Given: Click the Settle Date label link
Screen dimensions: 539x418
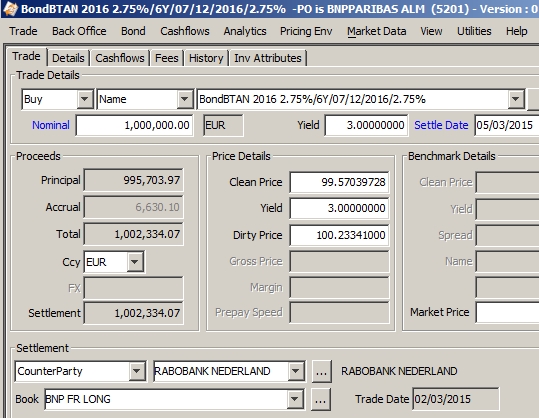Looking at the screenshot, I should click(441, 125).
